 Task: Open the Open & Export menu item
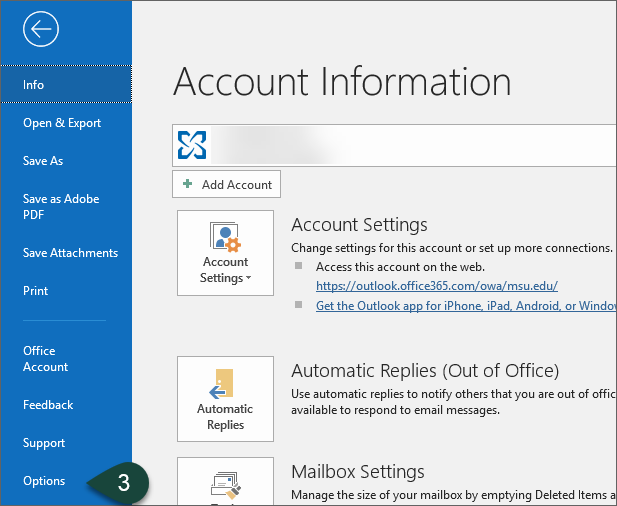pos(62,123)
